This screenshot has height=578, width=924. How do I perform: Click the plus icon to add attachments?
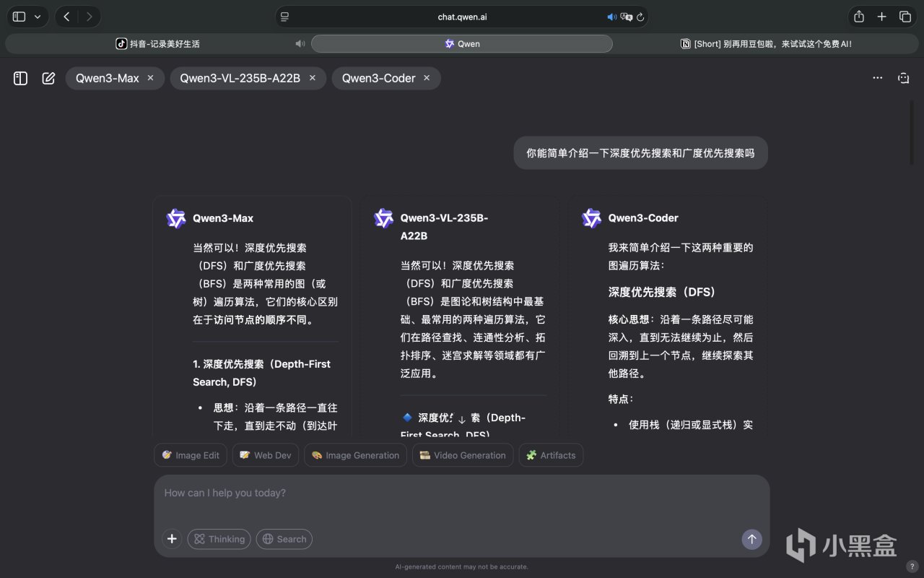click(172, 539)
